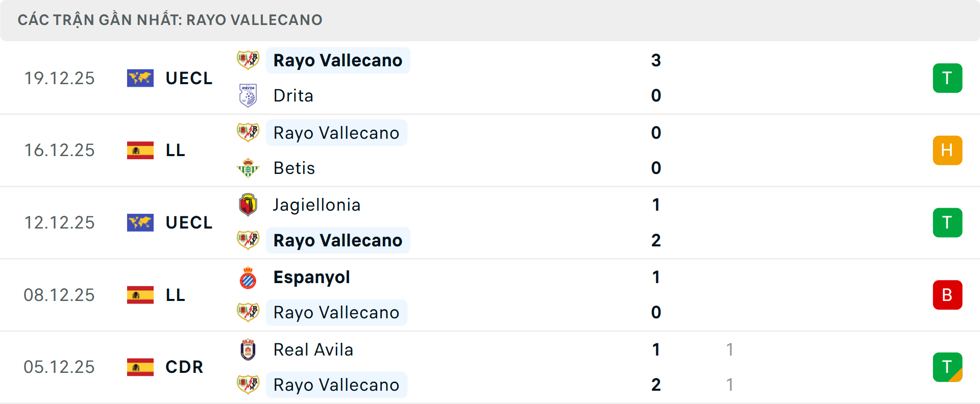Click the UECL label on 12.12.25 row

point(189,222)
